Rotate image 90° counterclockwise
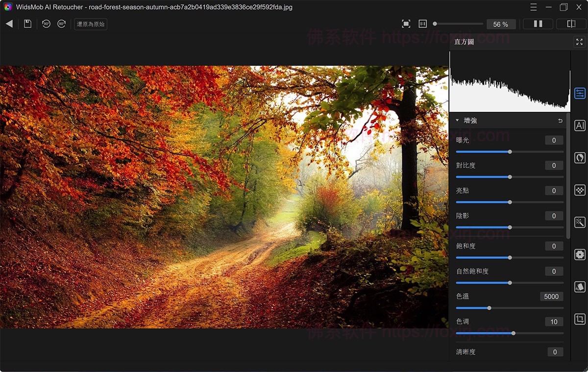 [x=46, y=24]
